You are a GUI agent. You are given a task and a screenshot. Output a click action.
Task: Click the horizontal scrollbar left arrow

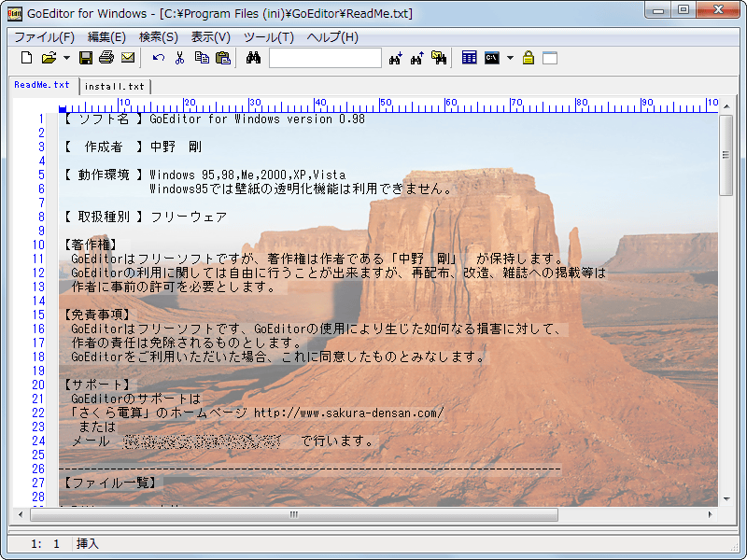(x=21, y=514)
